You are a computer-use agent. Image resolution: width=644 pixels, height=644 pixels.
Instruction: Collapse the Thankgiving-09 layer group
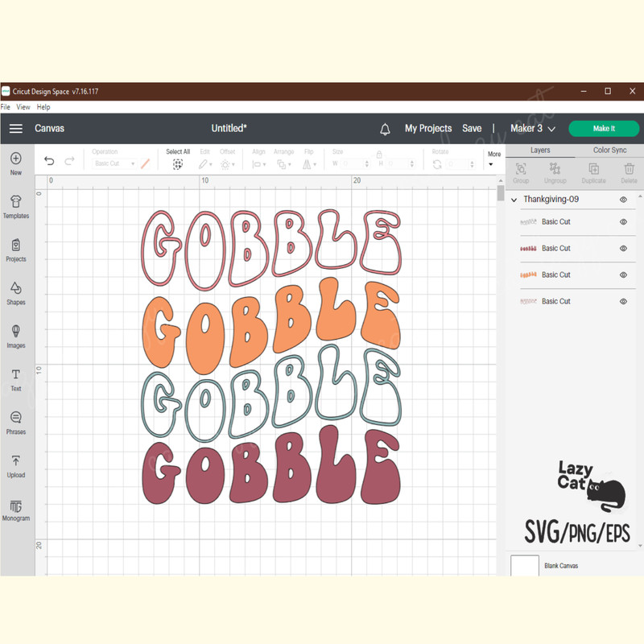[x=514, y=200]
